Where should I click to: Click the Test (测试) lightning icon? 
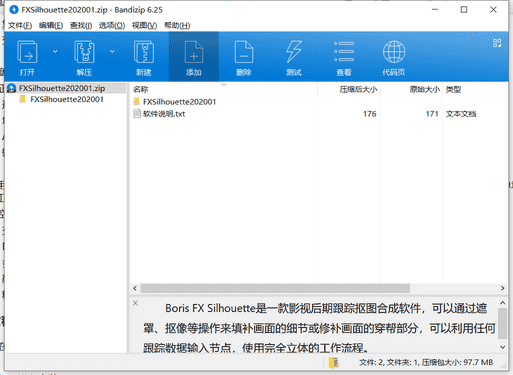pos(294,52)
